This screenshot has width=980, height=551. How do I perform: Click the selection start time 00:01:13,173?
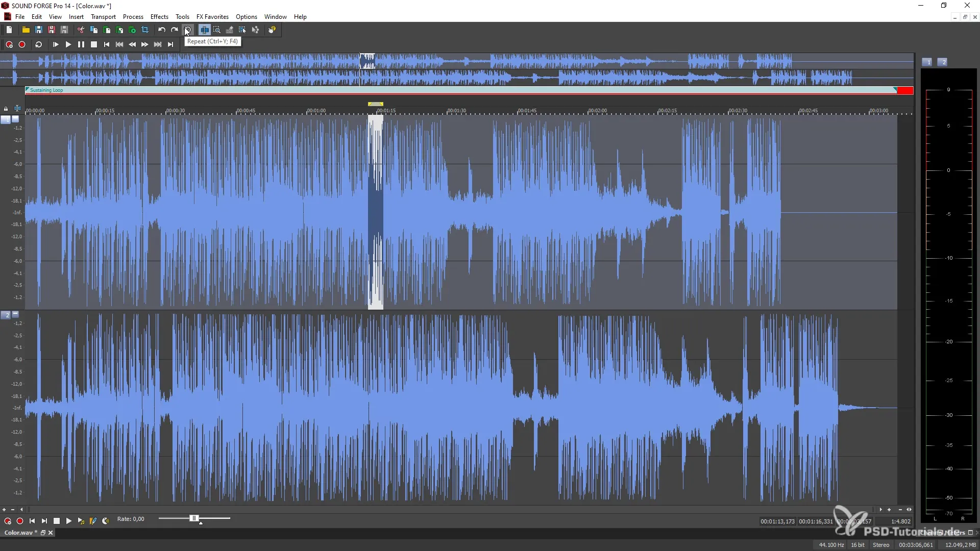777,521
